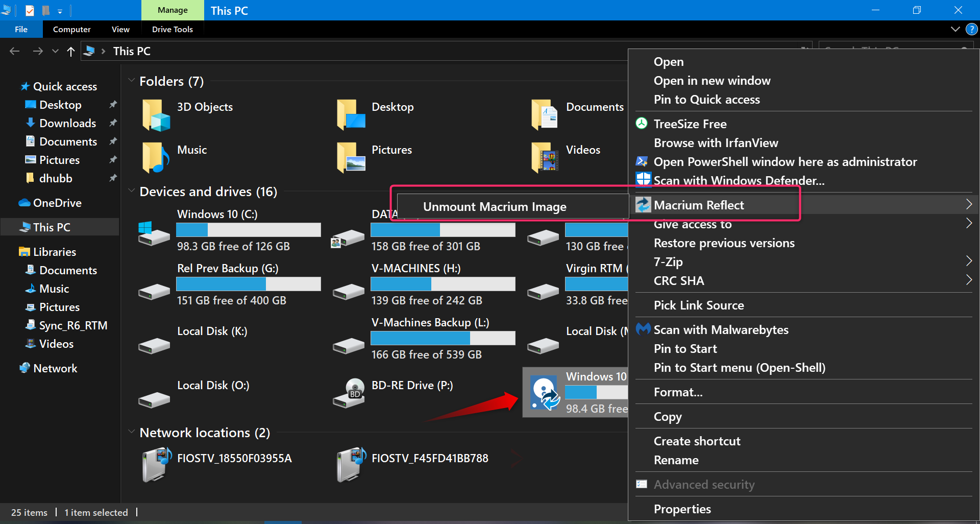Screen dimensions: 980x524
Task: Select the BD-RE Drive (P:) disc icon
Action: (349, 393)
